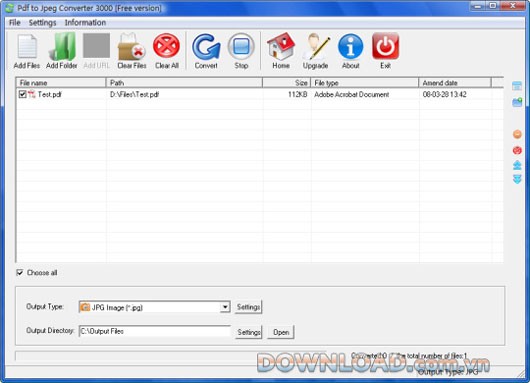Image resolution: width=530 pixels, height=383 pixels.
Task: Expand the Output Type dropdown arrow
Action: pos(225,307)
